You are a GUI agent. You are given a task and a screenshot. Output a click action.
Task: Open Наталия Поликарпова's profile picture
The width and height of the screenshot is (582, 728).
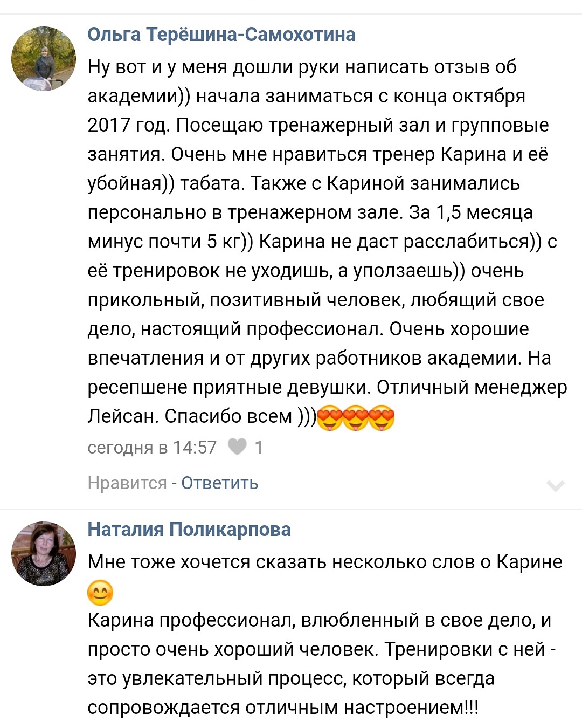tap(44, 554)
